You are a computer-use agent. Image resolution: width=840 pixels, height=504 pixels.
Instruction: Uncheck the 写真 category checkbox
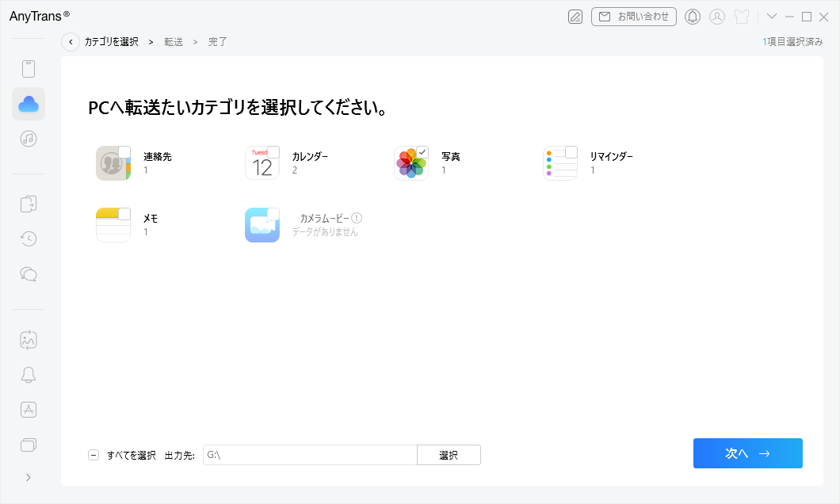click(422, 152)
